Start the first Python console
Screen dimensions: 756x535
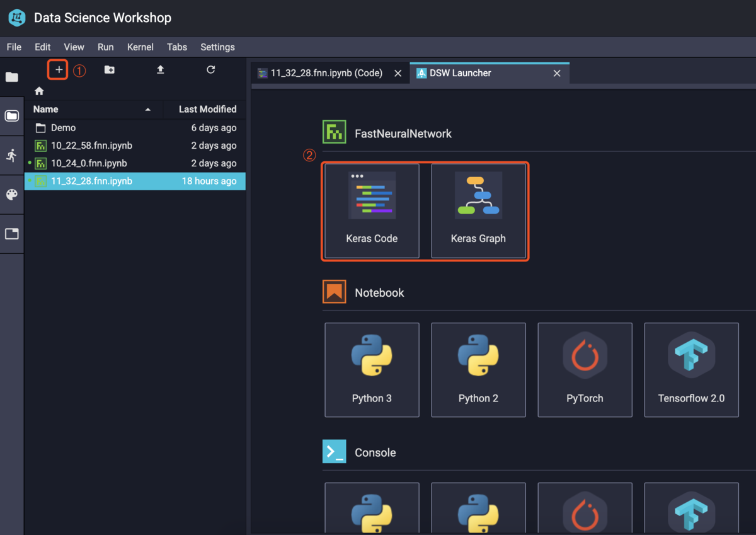[x=372, y=508]
